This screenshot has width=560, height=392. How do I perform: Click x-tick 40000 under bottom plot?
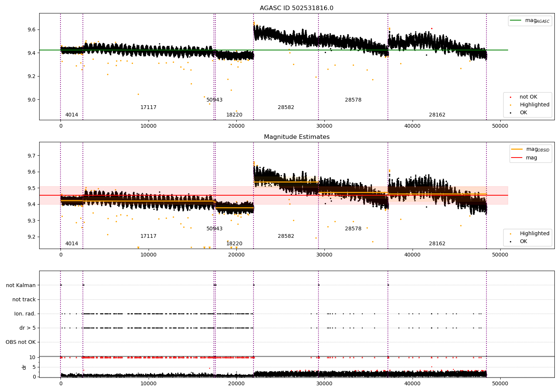(412, 383)
